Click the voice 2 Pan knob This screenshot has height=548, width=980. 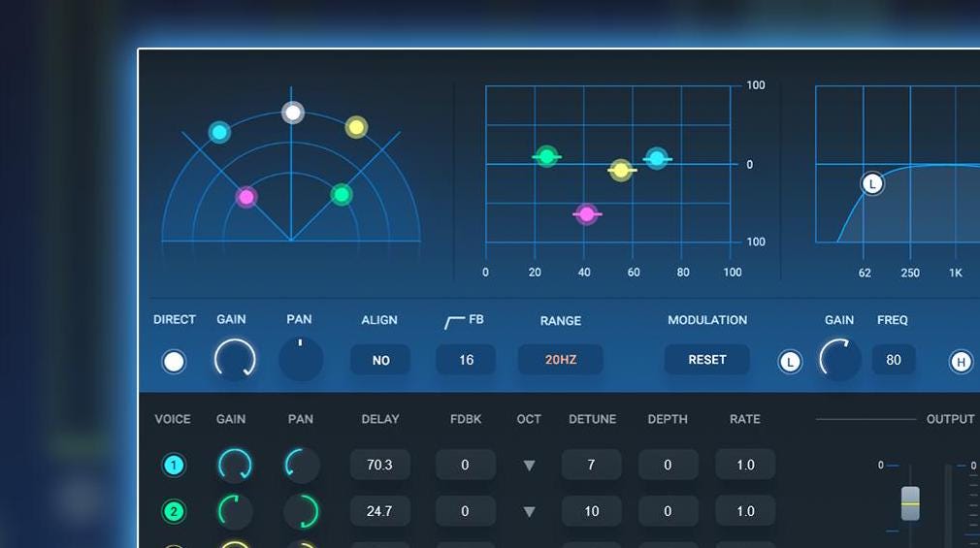pos(302,512)
